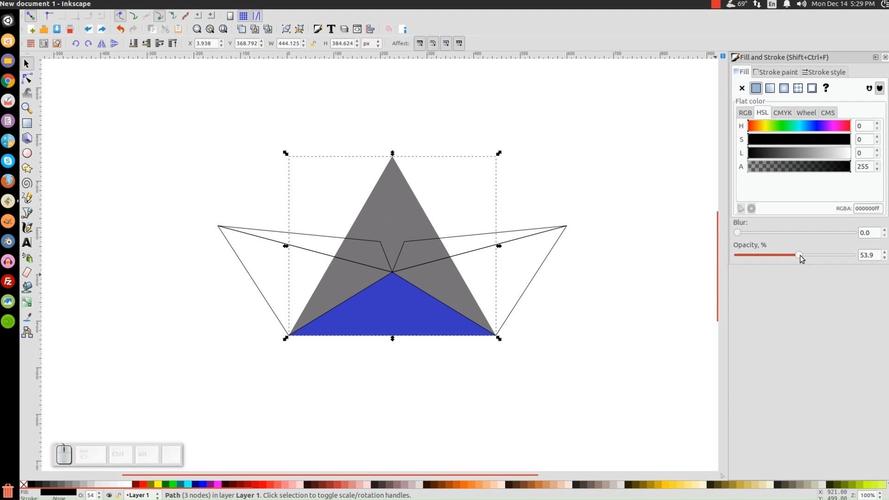Image resolution: width=889 pixels, height=500 pixels.
Task: Set fill rule to nonzero solid
Action: [x=879, y=88]
